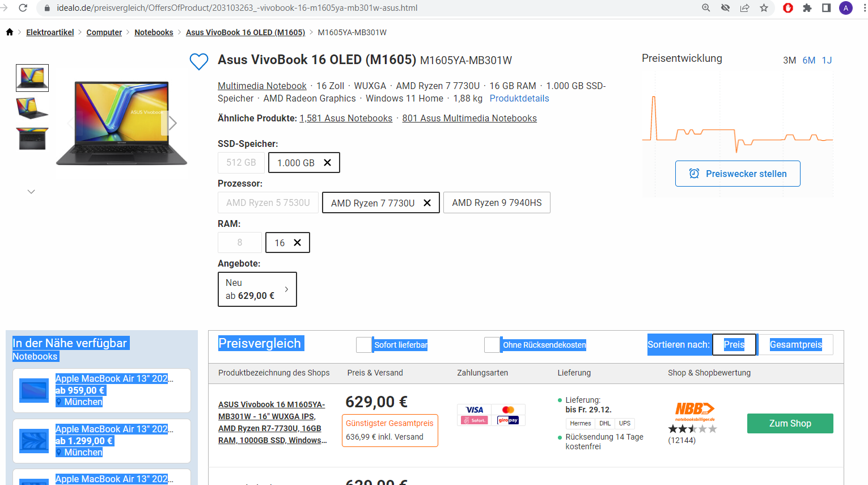Click the crossed-out eye tracking icon
This screenshot has height=485, width=868.
click(x=725, y=8)
